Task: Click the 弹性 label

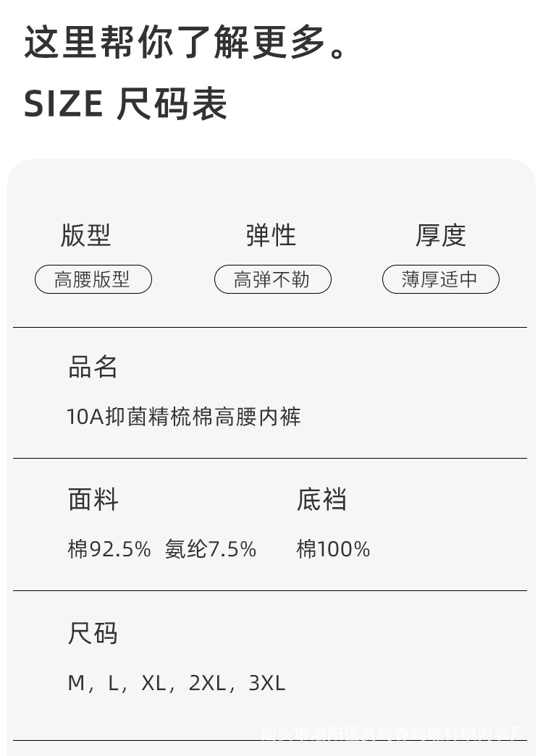Action: point(271,235)
